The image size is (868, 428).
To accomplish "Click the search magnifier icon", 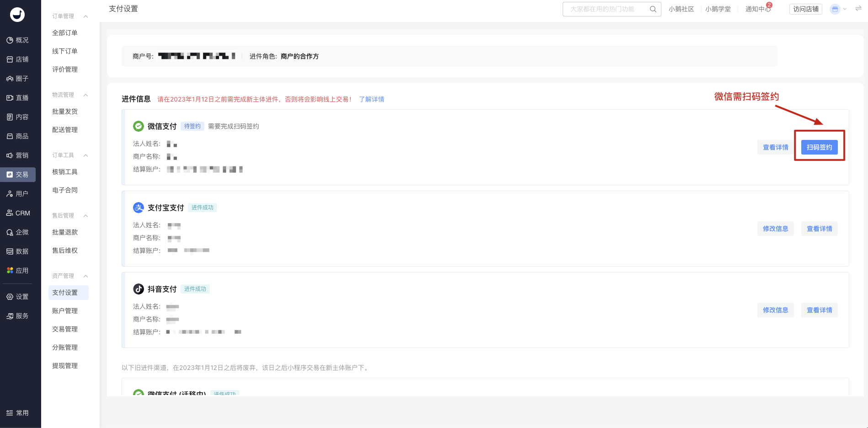I will 653,9.
